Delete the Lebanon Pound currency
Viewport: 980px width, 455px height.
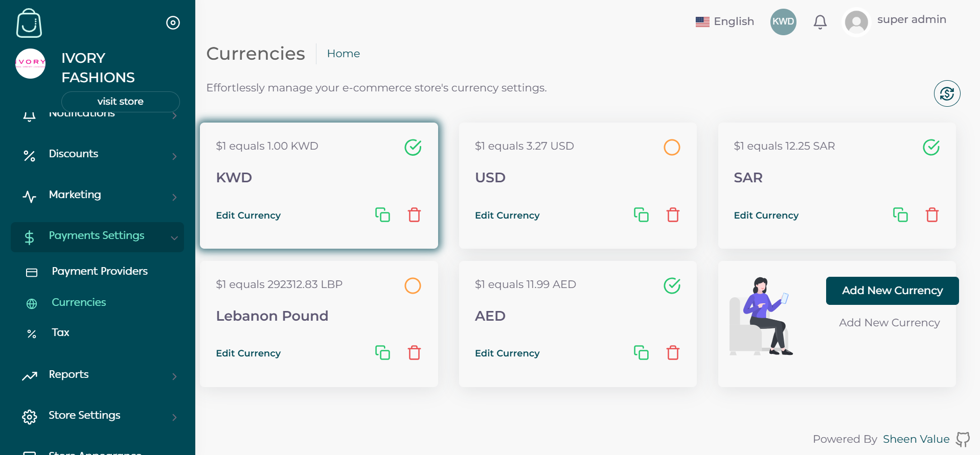click(x=414, y=353)
